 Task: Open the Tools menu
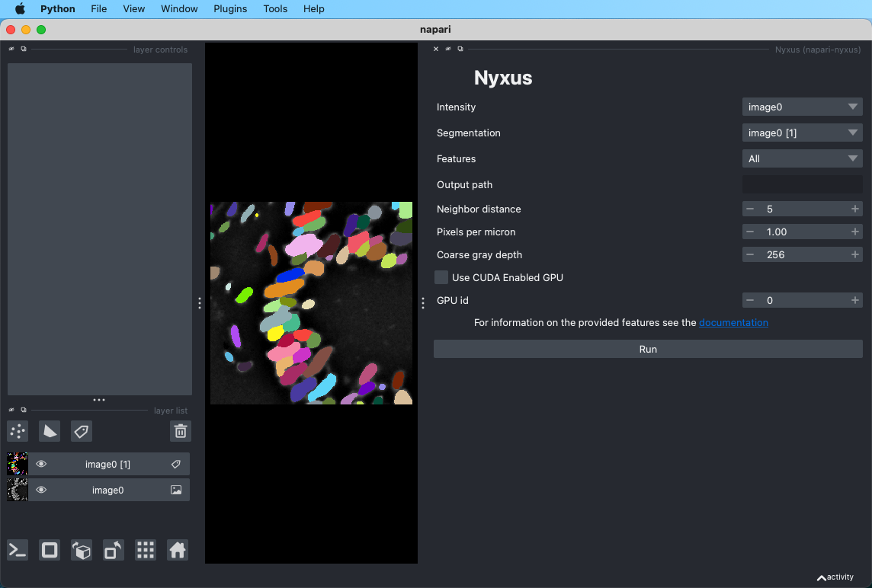tap(275, 9)
